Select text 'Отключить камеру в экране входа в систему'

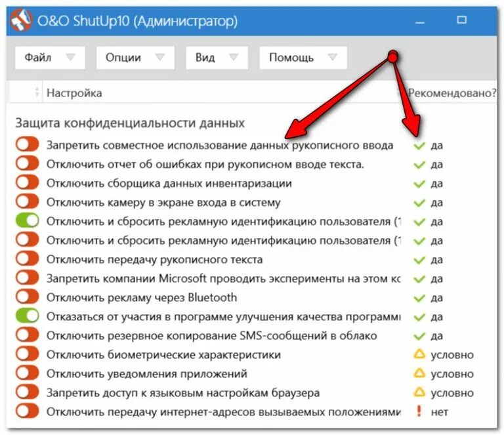click(x=163, y=203)
